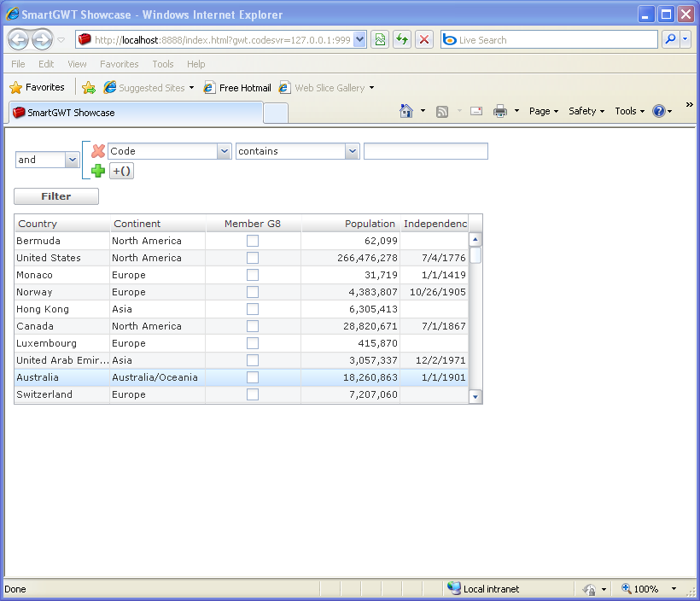Click the grid scrollbar down arrow

(x=475, y=396)
